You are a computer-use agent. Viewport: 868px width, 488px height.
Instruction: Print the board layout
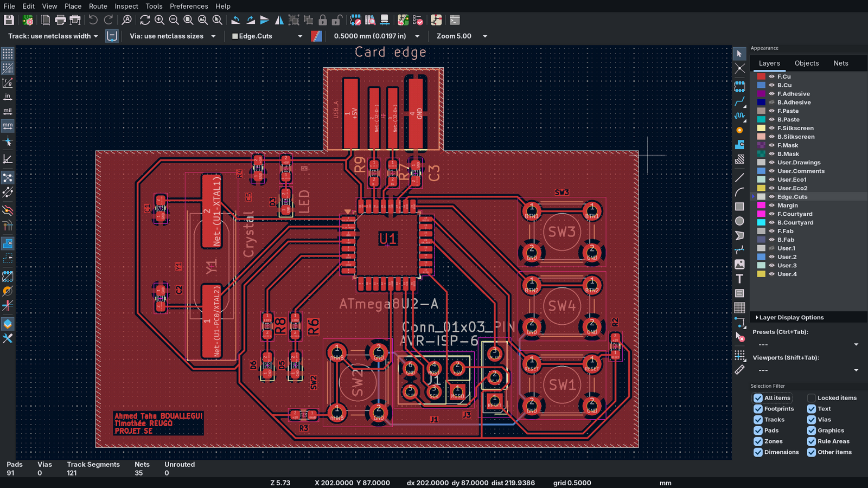[x=60, y=20]
